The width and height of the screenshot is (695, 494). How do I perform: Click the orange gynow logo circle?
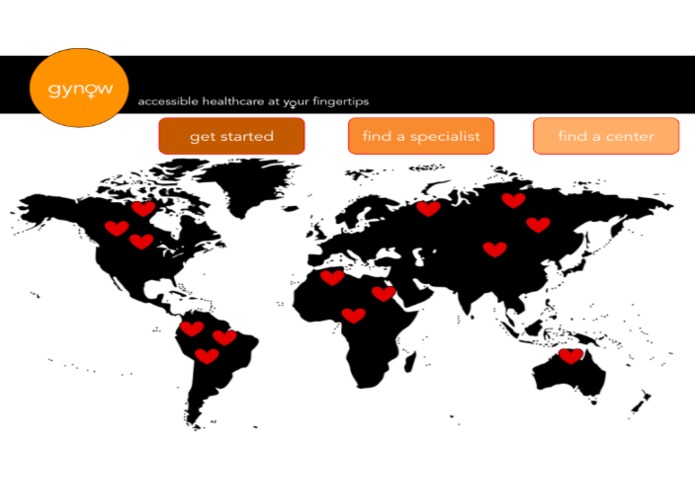click(x=79, y=88)
